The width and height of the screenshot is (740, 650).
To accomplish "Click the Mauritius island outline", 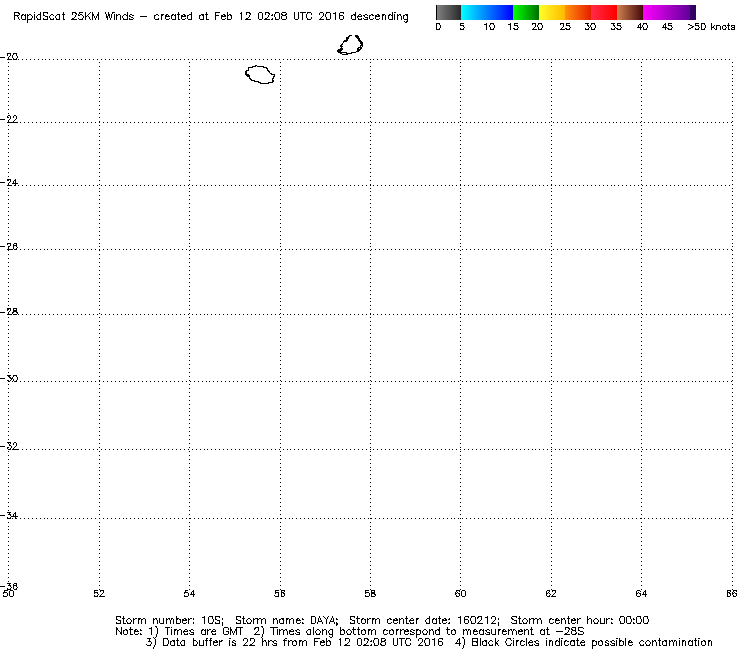I will (x=350, y=45).
